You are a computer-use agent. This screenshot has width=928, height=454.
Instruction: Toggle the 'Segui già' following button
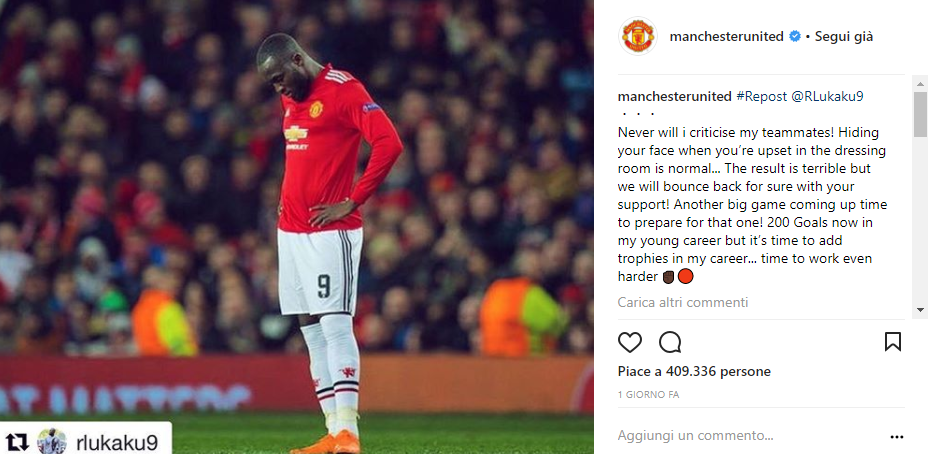[x=843, y=37]
